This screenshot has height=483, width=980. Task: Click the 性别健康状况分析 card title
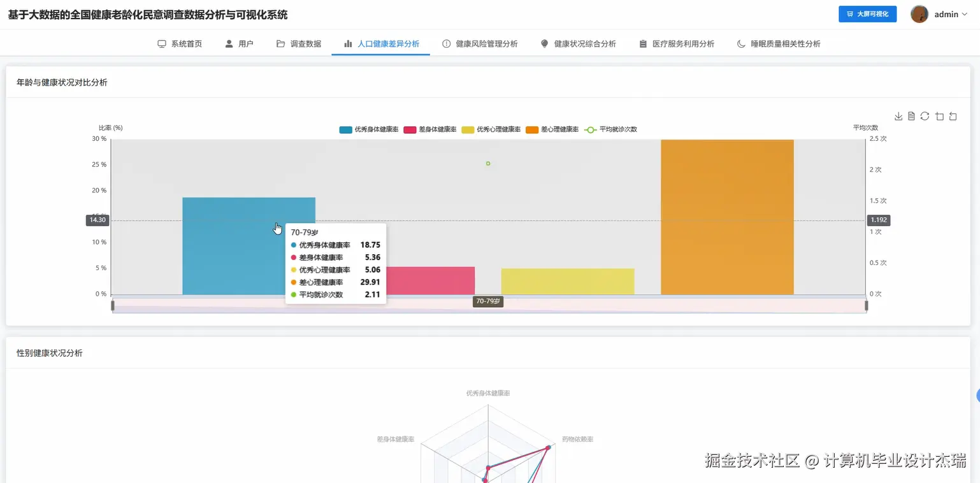(x=50, y=353)
